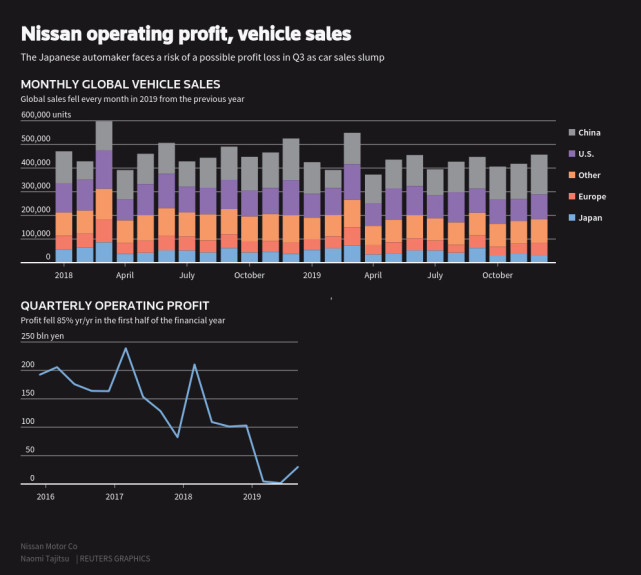Click 'Global sales fell every month in 2019' note
This screenshot has height=575, width=641.
[132, 99]
